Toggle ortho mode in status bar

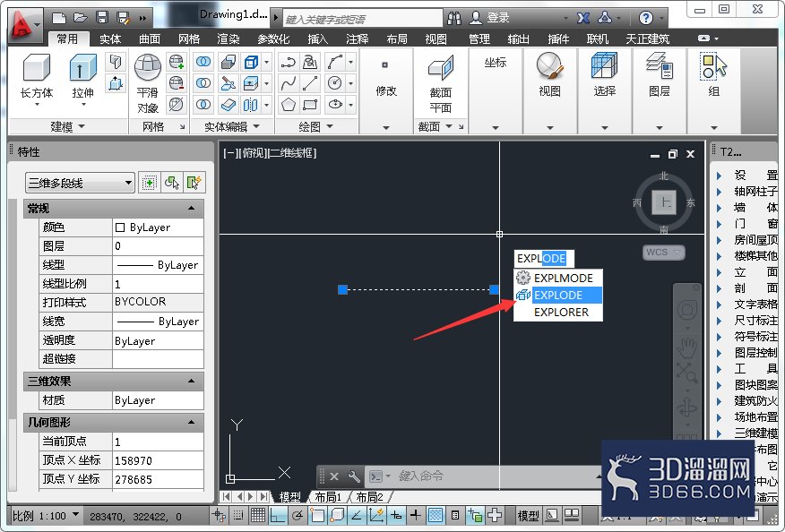[x=278, y=514]
